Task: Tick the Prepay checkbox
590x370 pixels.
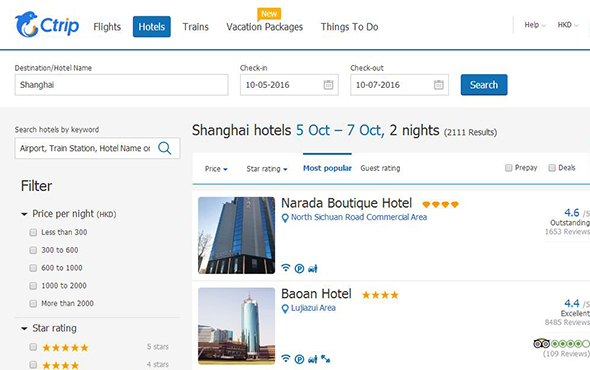Action: click(x=508, y=168)
